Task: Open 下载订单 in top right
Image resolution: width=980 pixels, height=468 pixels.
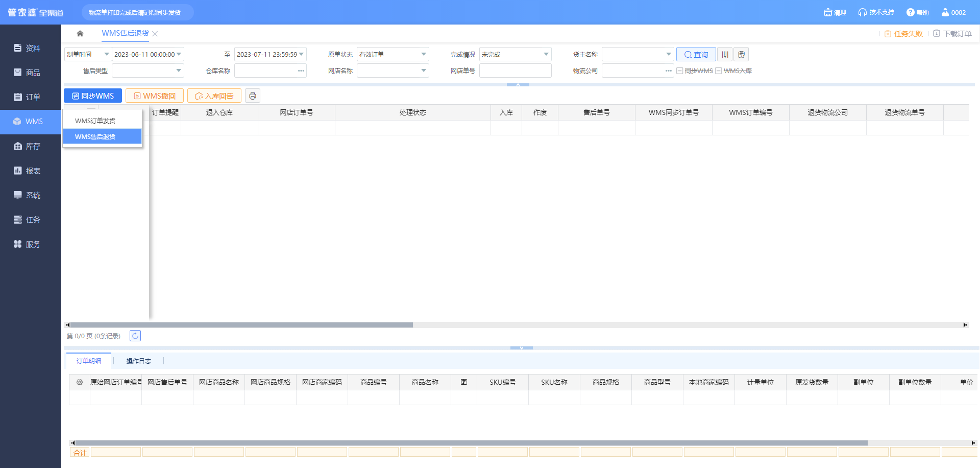Action: 952,34
